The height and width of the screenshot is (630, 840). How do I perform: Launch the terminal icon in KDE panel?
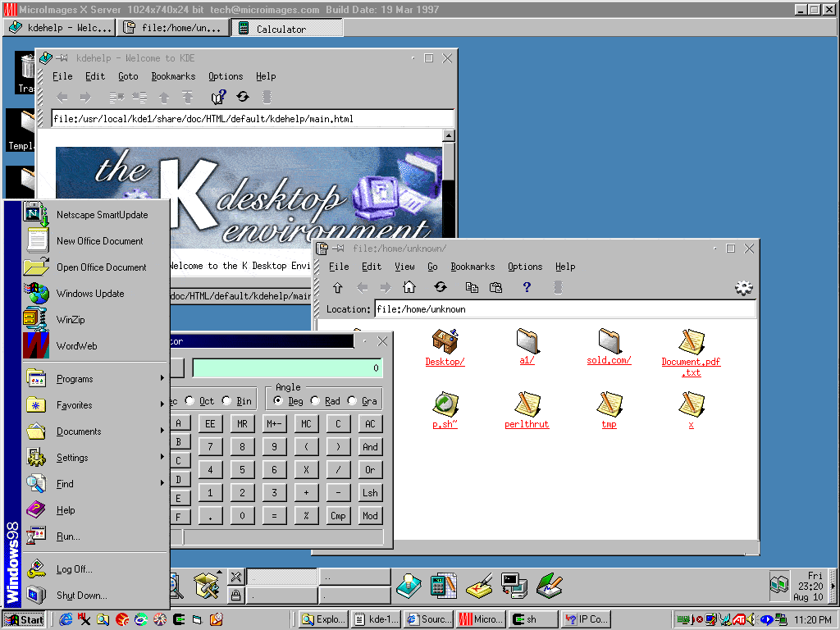point(514,585)
